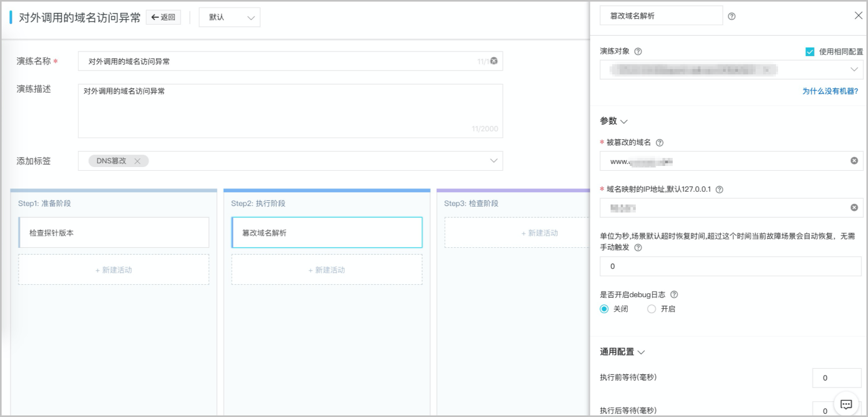Open the 添加标签 dropdown arrow
Viewport: 868px width, 417px height.
click(493, 161)
